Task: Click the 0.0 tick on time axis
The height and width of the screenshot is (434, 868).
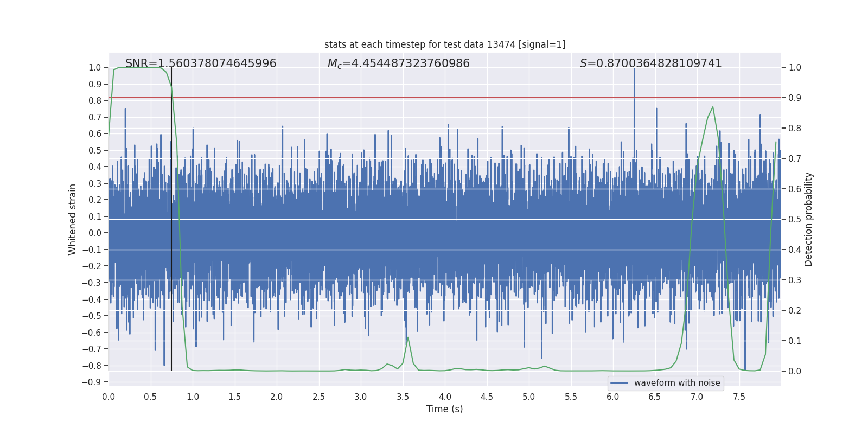Action: click(109, 397)
